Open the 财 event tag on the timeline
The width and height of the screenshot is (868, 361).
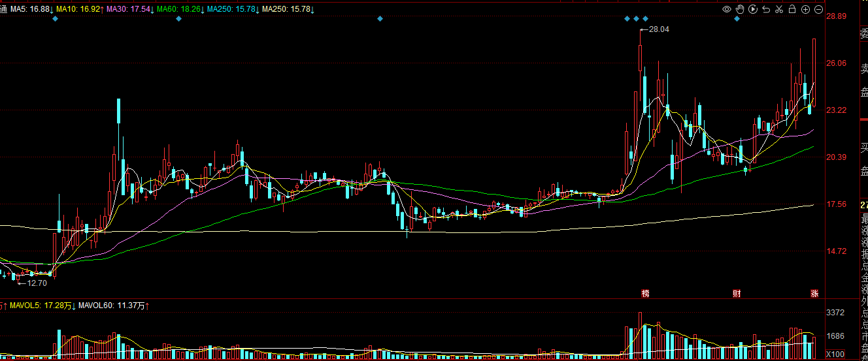click(737, 293)
